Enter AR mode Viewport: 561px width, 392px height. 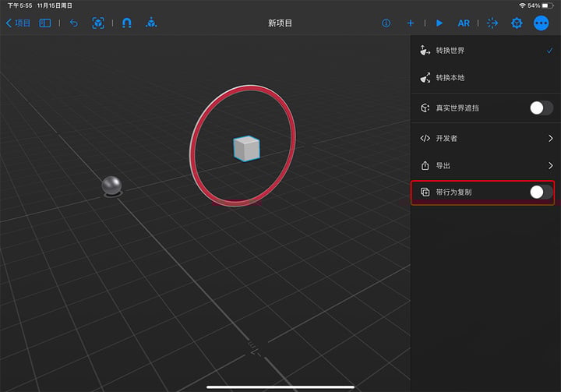tap(464, 23)
